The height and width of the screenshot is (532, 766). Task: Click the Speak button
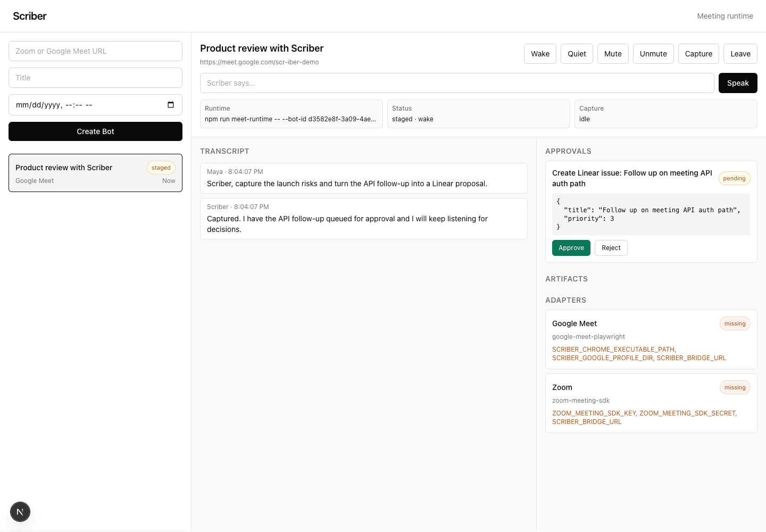point(738,83)
